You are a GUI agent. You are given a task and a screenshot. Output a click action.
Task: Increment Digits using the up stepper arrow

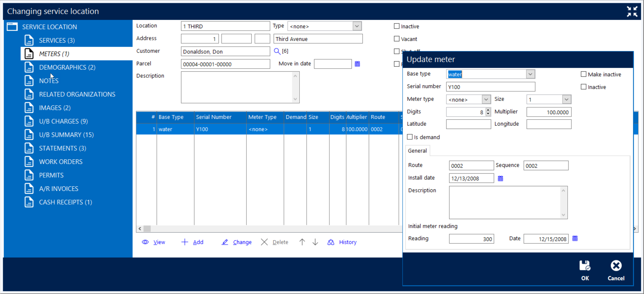click(488, 110)
